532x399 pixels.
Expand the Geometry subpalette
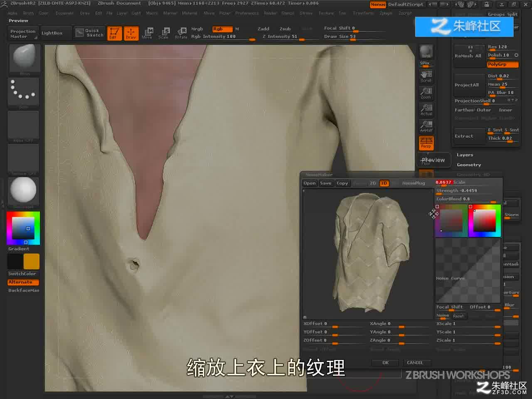point(469,165)
